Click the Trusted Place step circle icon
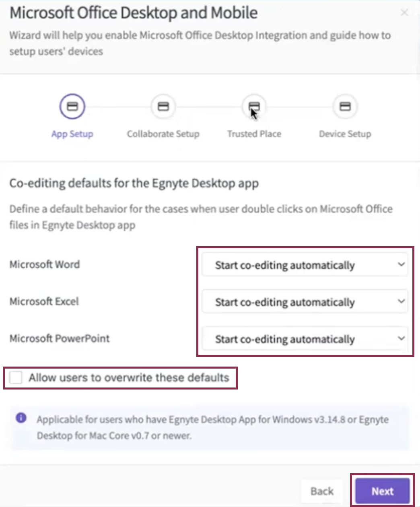The width and height of the screenshot is (420, 507). click(254, 107)
